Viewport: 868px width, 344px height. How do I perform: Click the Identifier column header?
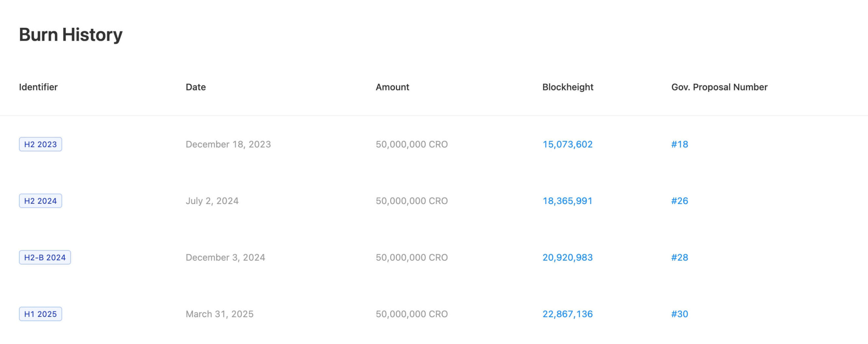pyautogui.click(x=38, y=87)
